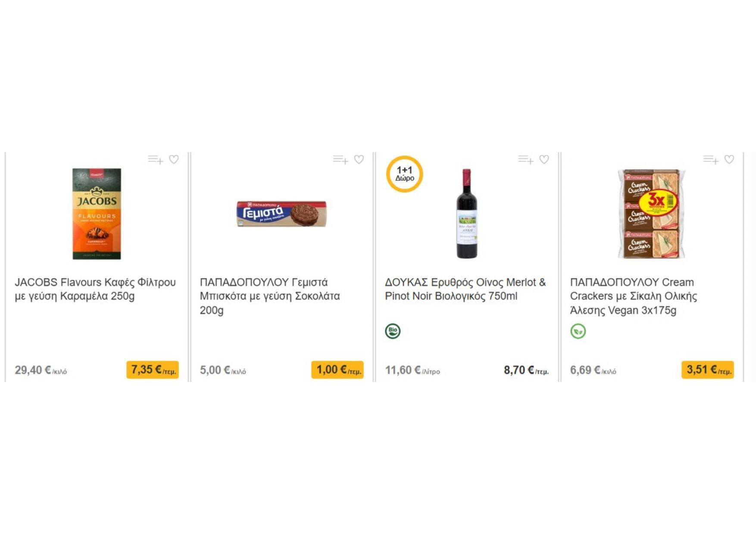This screenshot has width=756, height=534.
Task: Add Cream Crackers 3x175g to list
Action: pos(710,160)
